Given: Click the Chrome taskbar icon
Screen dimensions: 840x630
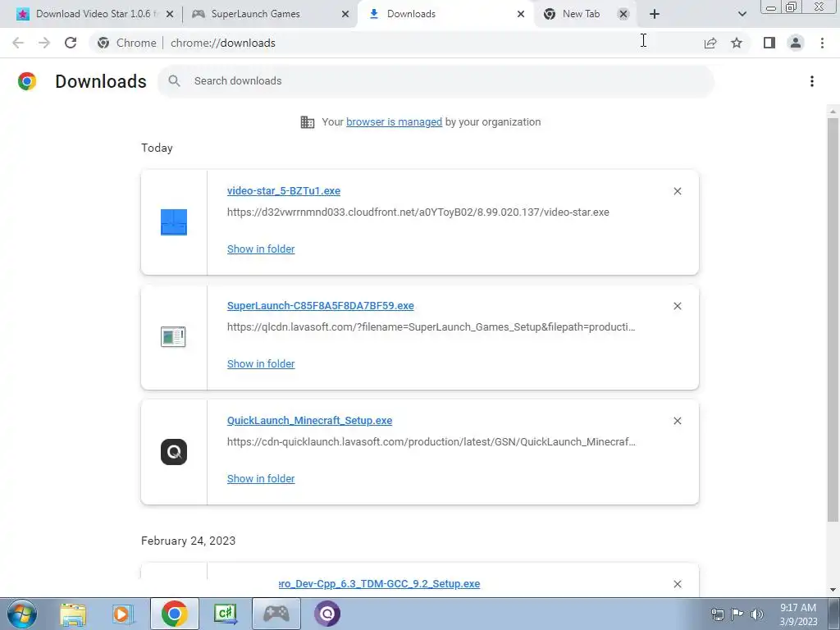Looking at the screenshot, I should click(174, 614).
